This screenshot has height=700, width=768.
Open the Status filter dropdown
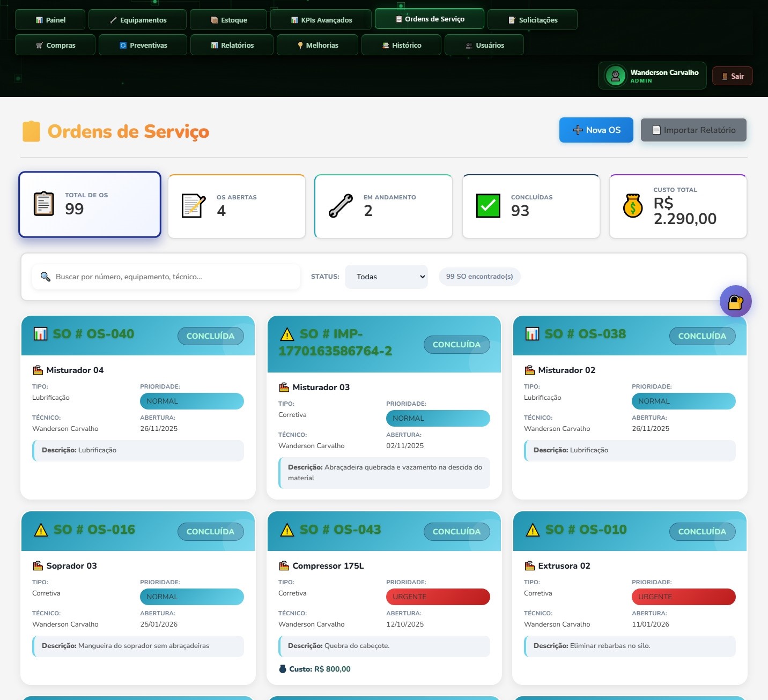pyautogui.click(x=386, y=277)
